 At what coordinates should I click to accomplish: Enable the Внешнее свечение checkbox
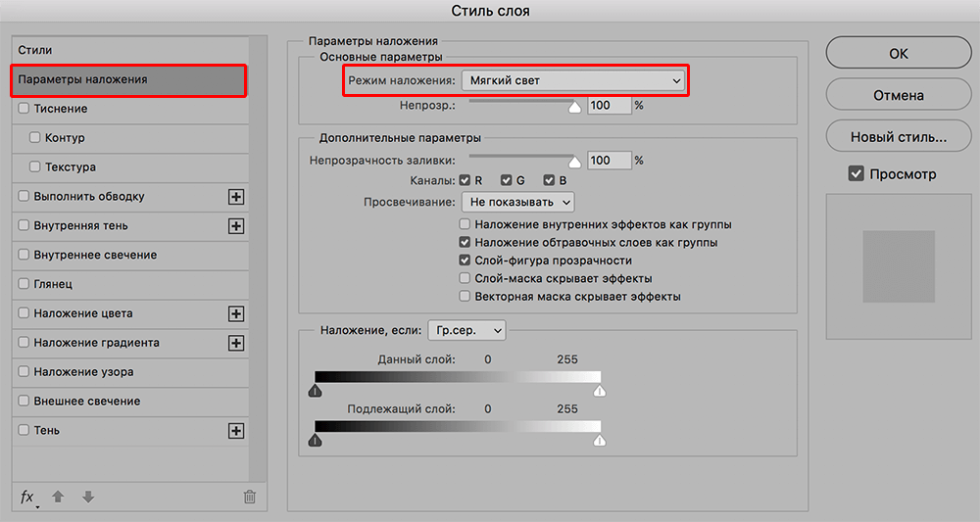coord(24,401)
